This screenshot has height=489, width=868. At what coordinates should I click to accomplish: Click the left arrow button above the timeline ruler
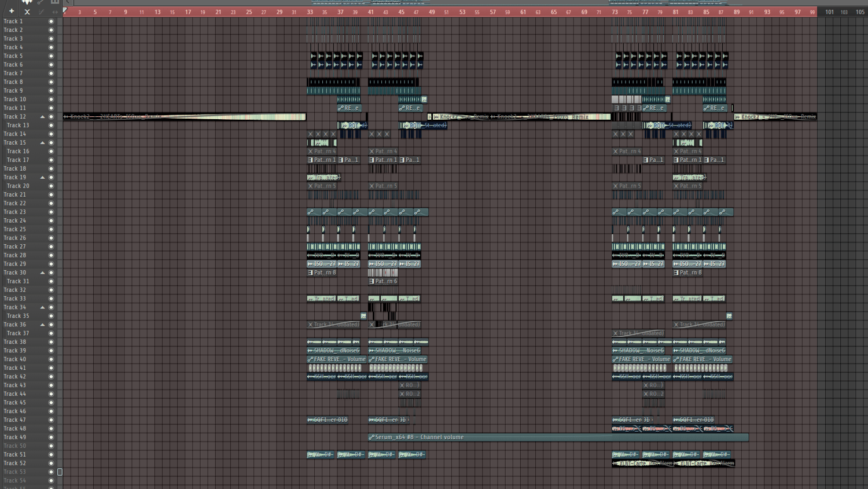point(68,2)
